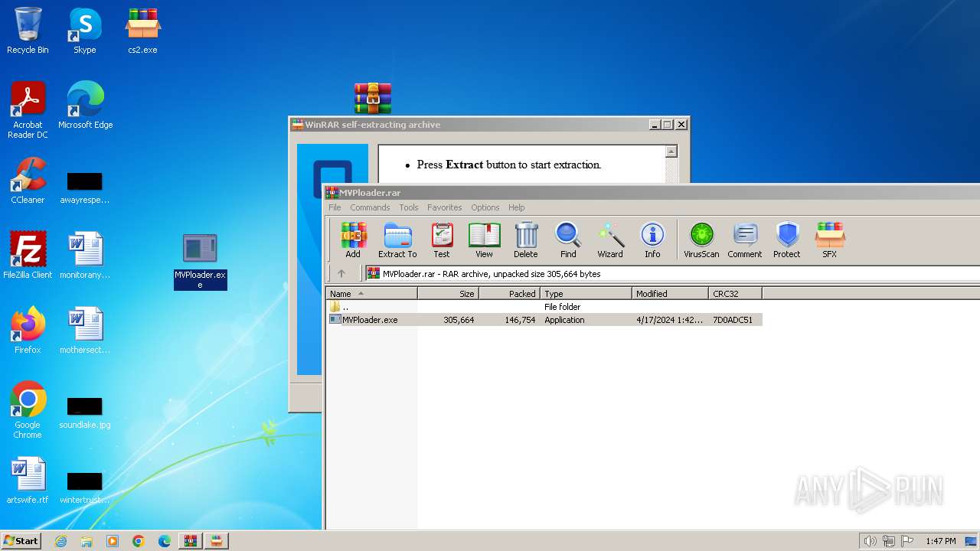This screenshot has width=980, height=551.
Task: Open the Comment tool
Action: 745,240
